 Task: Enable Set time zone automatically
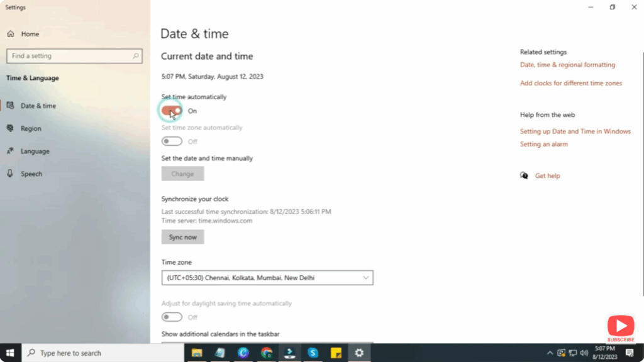point(171,141)
